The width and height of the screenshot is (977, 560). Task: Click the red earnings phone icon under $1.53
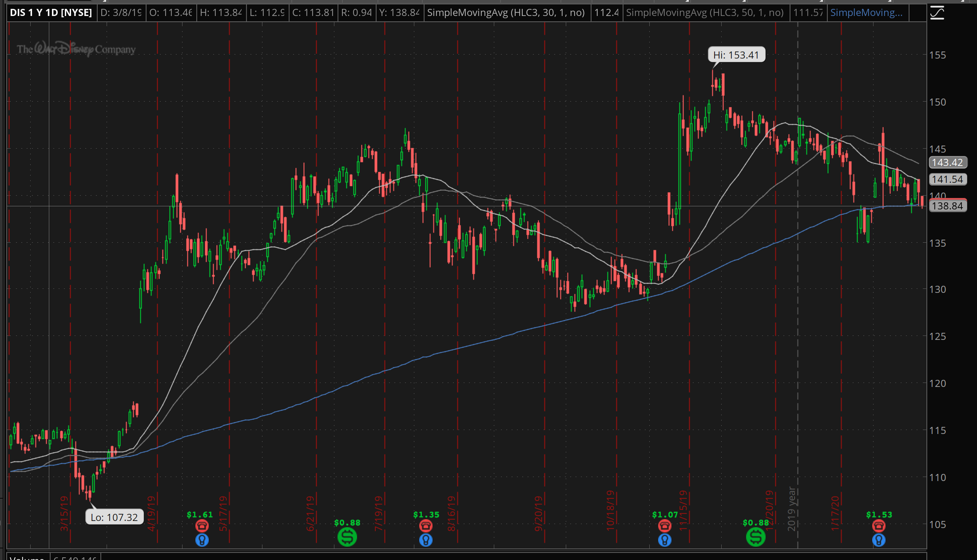tap(879, 526)
